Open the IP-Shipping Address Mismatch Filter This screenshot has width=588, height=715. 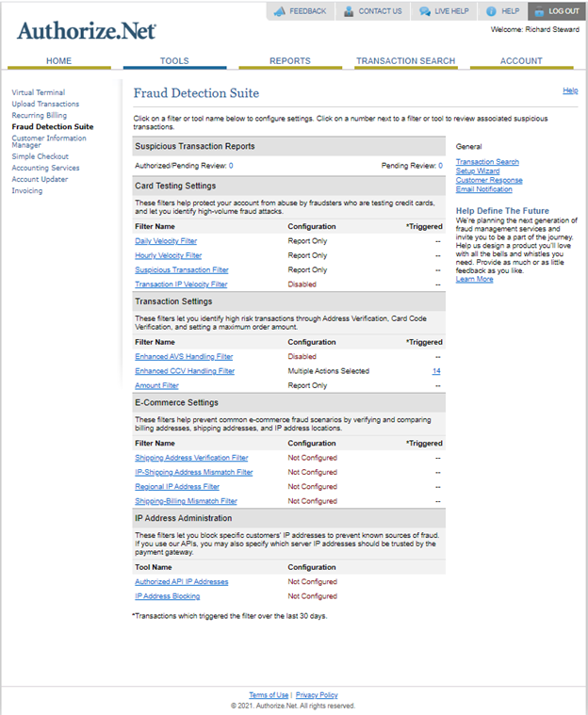pyautogui.click(x=194, y=472)
